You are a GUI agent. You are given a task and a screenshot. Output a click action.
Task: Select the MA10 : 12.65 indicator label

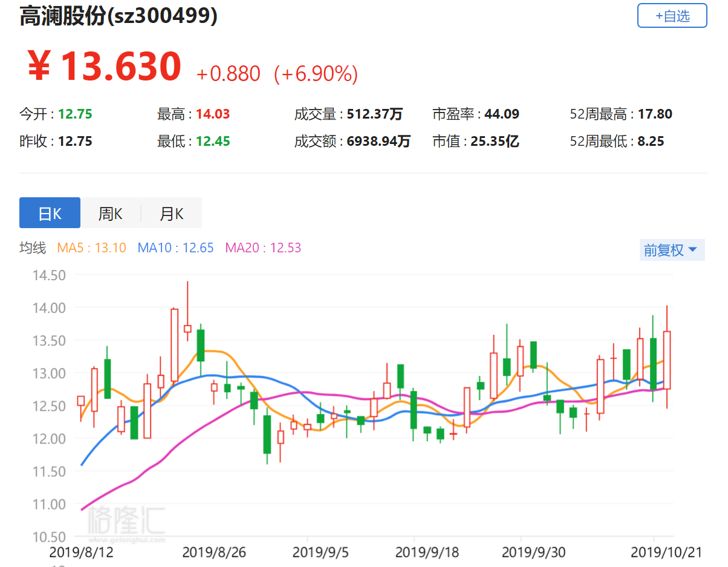click(175, 247)
